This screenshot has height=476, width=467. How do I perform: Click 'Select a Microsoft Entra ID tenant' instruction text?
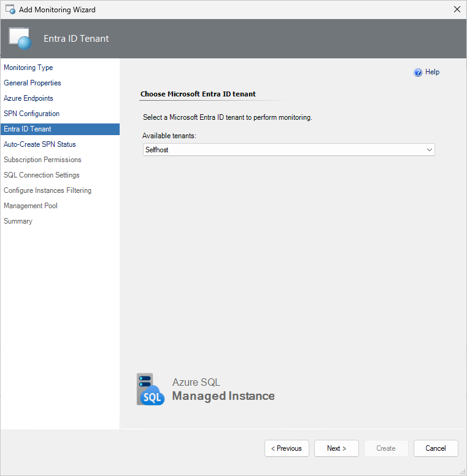[228, 117]
